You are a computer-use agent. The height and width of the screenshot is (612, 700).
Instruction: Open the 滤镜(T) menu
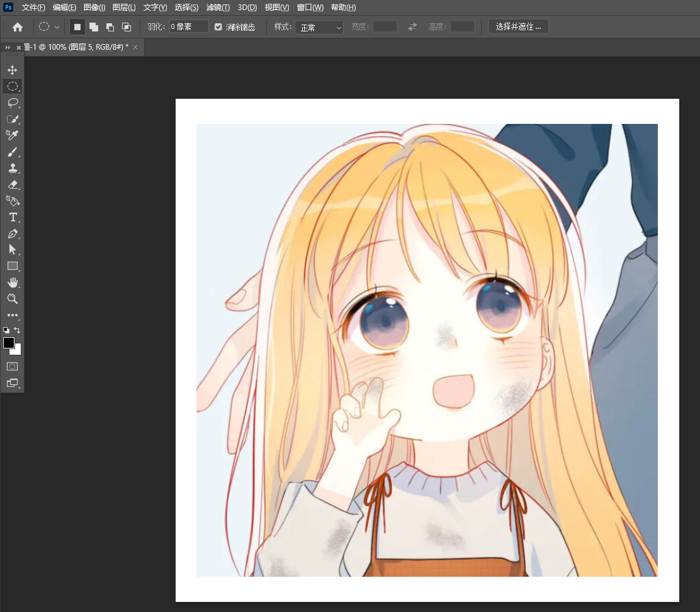(x=218, y=8)
